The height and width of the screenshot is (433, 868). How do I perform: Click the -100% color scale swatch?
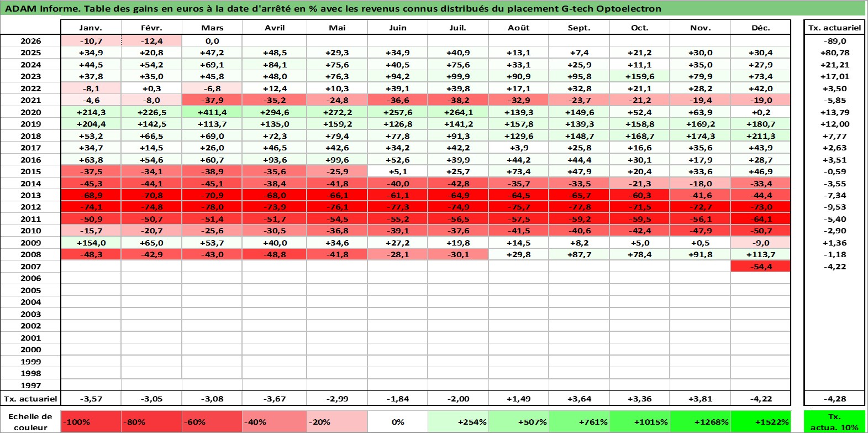point(91,422)
